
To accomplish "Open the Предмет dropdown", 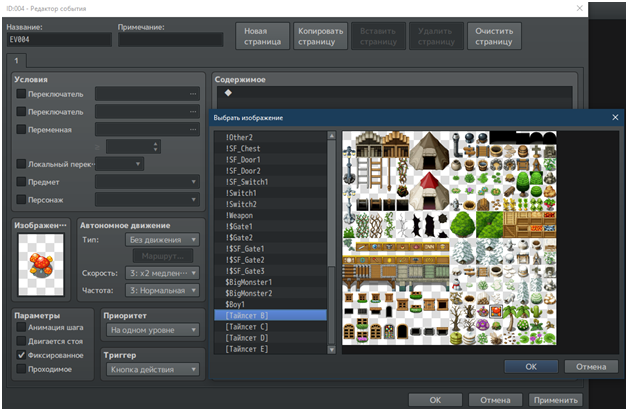I will click(x=147, y=181).
